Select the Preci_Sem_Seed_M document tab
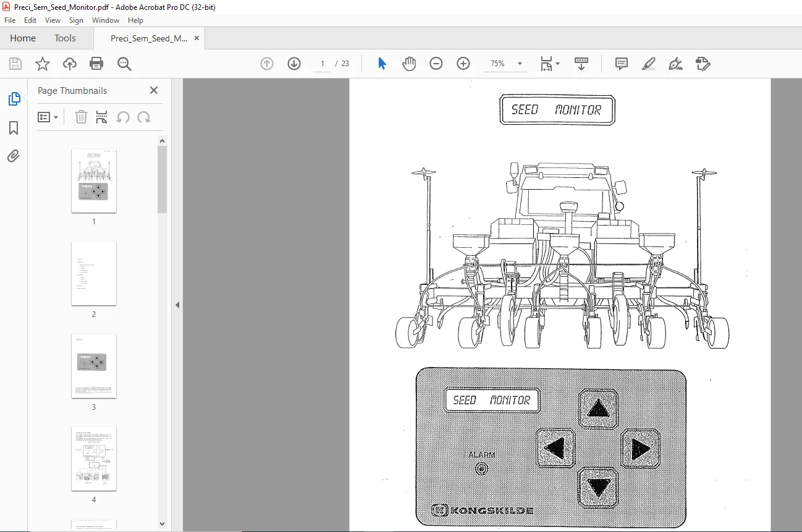This screenshot has height=532, width=802. [149, 38]
